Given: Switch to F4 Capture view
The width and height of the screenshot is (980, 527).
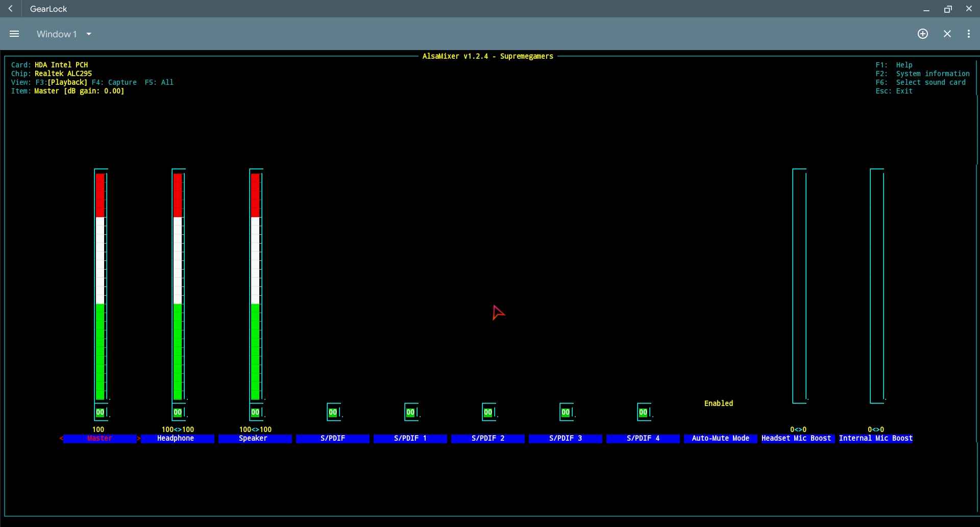Looking at the screenshot, I should click(114, 82).
